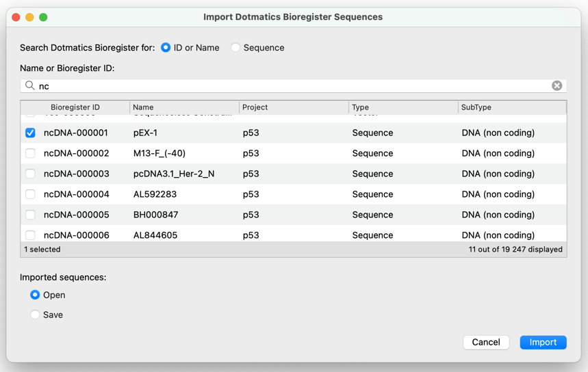The image size is (588, 372).
Task: Click the ncDNA-000002 ID cell
Action: 77,153
